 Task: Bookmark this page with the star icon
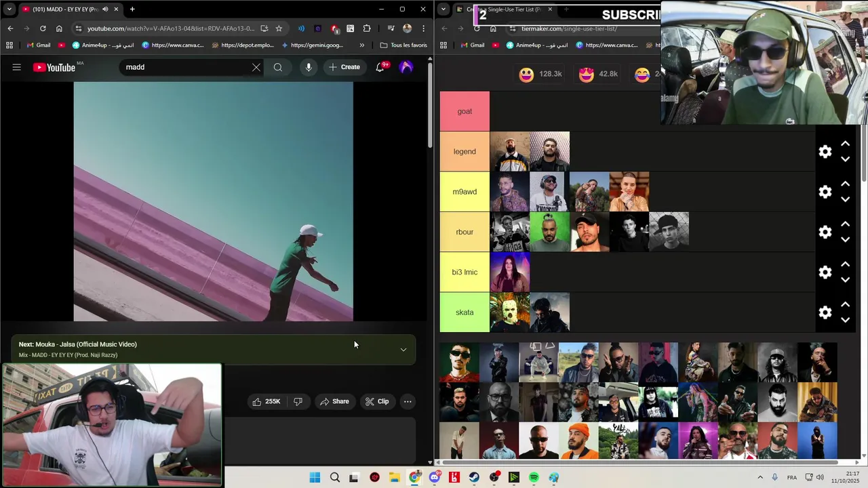click(279, 28)
